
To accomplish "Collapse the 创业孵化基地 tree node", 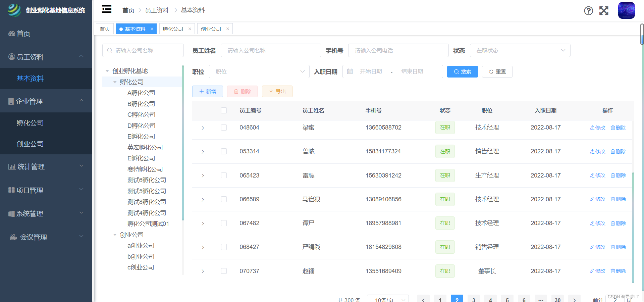I will click(107, 71).
